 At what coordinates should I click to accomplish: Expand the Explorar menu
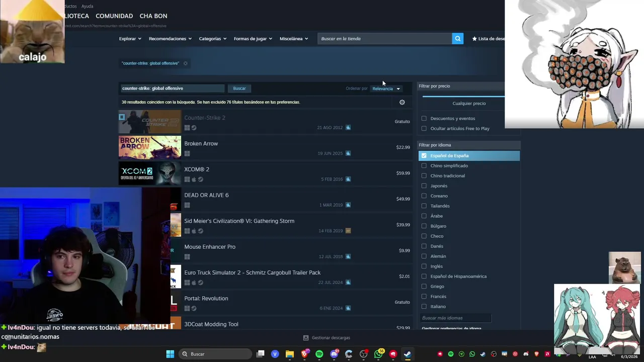click(130, 39)
